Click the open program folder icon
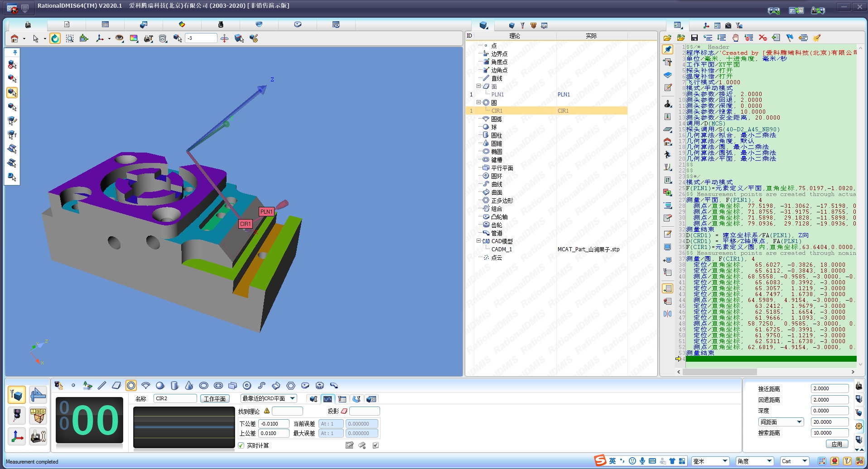Screen dimensions: 868x469 tap(667, 38)
